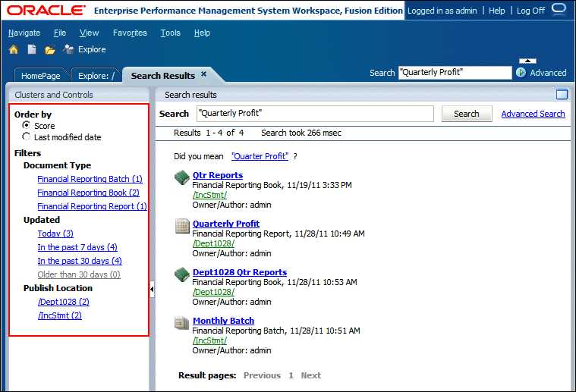This screenshot has height=392, width=576.
Task: Click the top toolbar search field
Action: (455, 72)
